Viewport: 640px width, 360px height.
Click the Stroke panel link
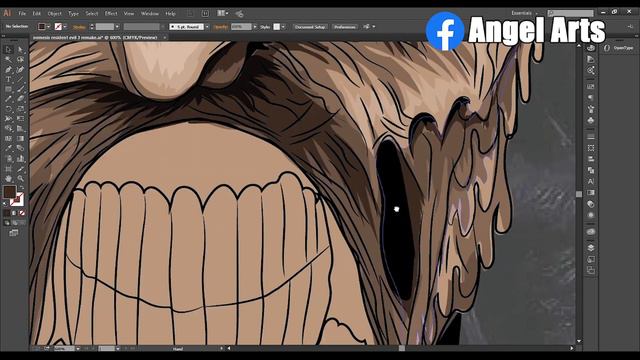(79, 27)
